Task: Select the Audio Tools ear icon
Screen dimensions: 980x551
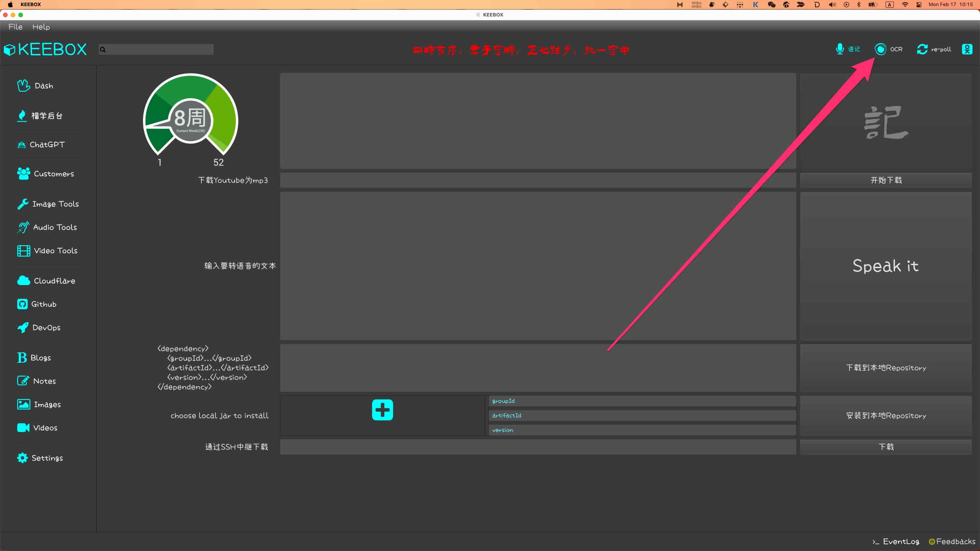Action: [x=23, y=227]
